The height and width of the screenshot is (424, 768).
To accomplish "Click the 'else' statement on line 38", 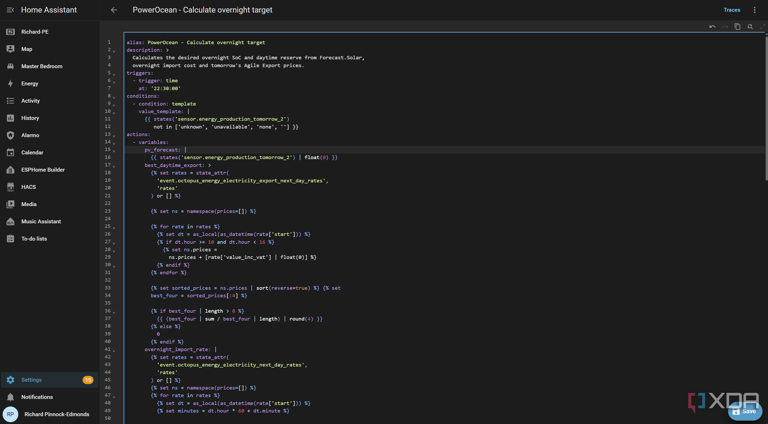I will tap(166, 327).
